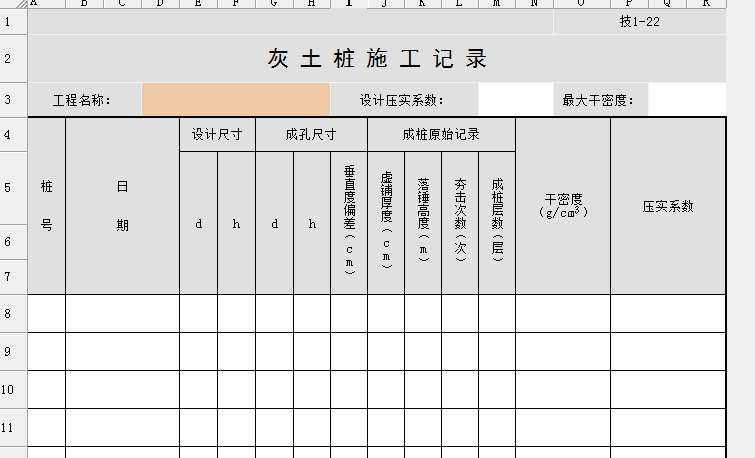Viewport: 755px width, 458px height.
Task: Select the 日期 cell in row 8
Action: [123, 314]
